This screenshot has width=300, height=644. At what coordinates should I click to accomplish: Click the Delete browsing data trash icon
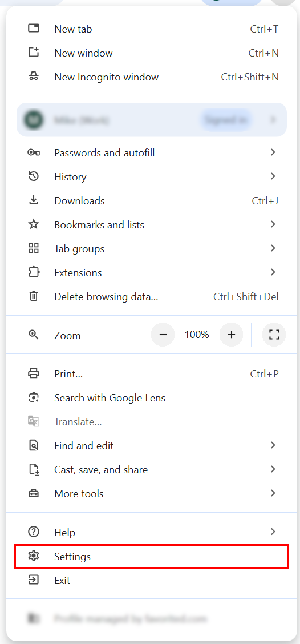coord(33,296)
